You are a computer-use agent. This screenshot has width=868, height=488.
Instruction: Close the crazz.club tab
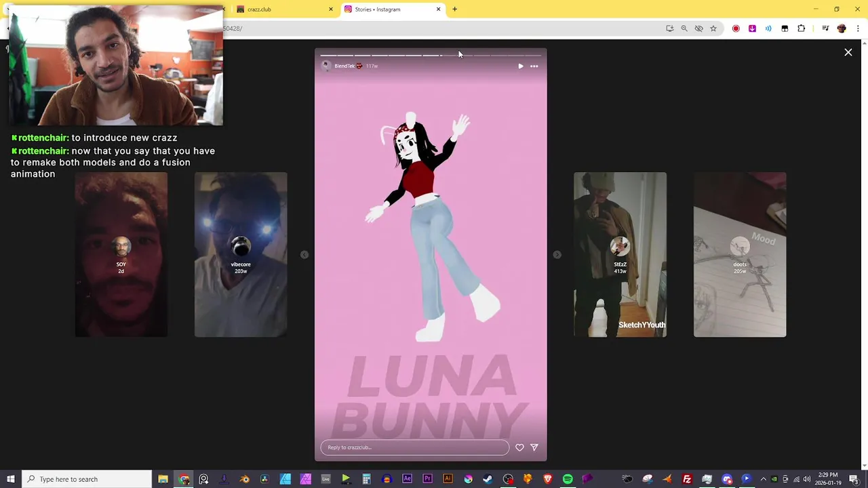331,9
